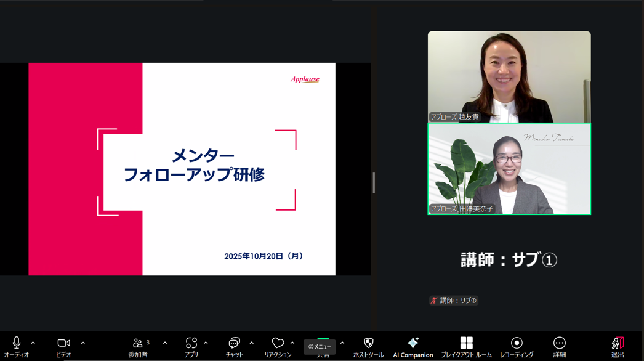Image resolution: width=644 pixels, height=361 pixels.
Task: Expand the video options arrow next to ビデオ
Action: 83,343
